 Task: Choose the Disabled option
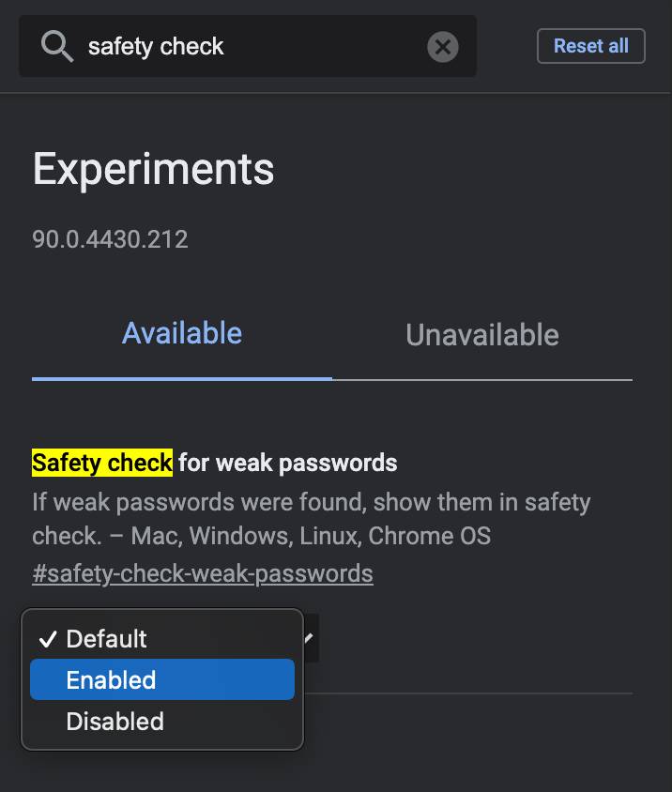(115, 722)
